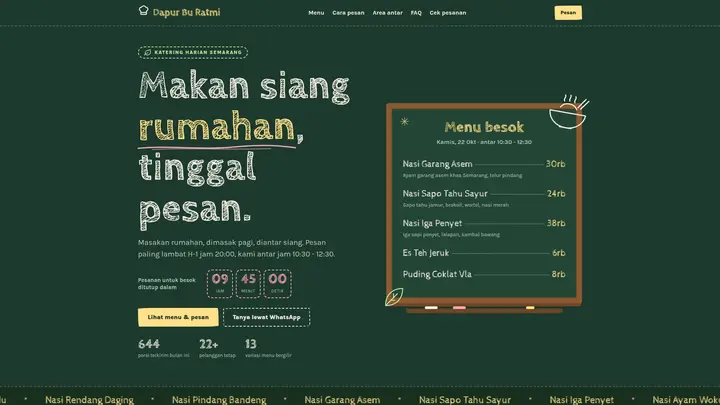
Task: Click the pink chalk piece on board tray
Action: (459, 307)
